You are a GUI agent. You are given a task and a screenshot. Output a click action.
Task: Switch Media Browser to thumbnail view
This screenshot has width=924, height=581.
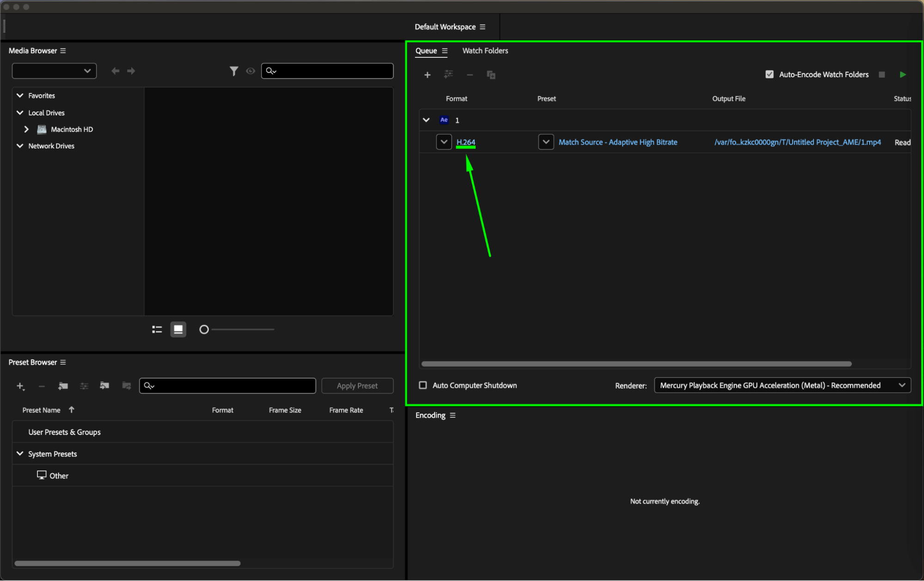click(x=178, y=330)
